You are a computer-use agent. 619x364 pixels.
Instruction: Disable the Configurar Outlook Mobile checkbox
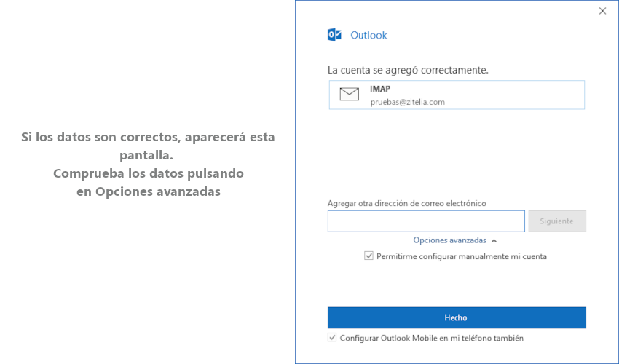point(333,338)
